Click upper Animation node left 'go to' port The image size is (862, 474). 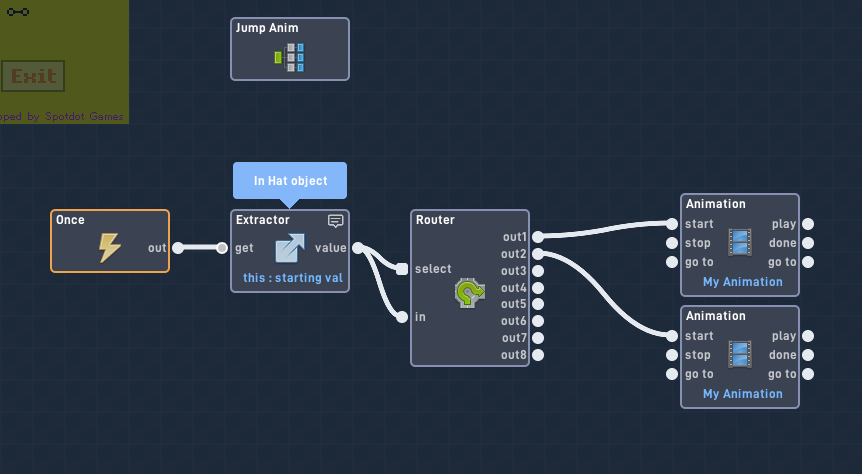tap(672, 262)
